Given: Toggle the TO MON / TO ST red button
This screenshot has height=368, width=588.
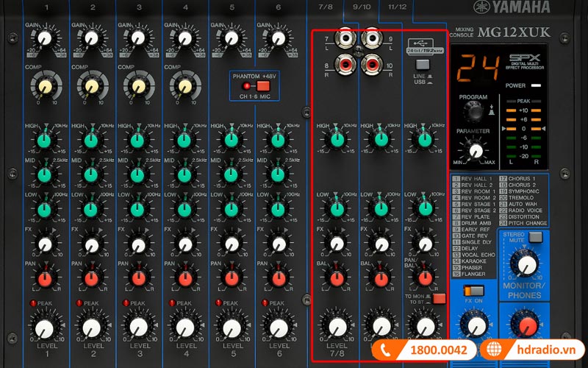Looking at the screenshot, I should pyautogui.click(x=439, y=299).
